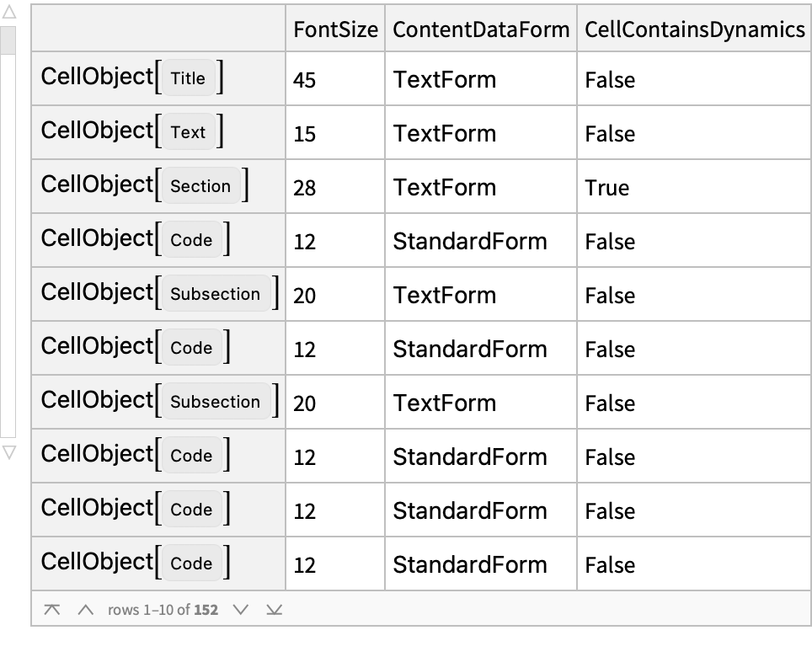Go to previous rows with the up chevron

tap(86, 610)
